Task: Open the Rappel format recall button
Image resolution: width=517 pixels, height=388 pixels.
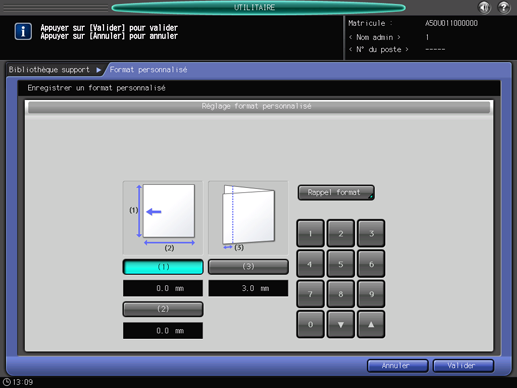Action: pos(336,193)
